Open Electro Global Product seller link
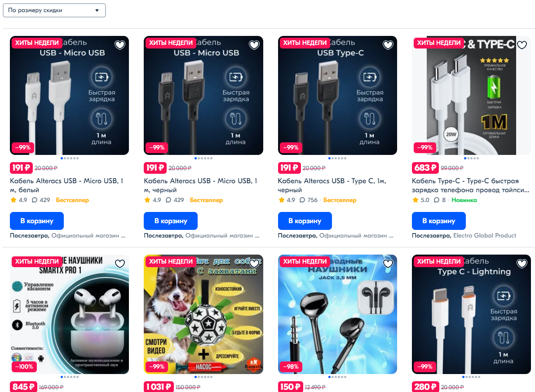535x392 pixels. (x=485, y=235)
